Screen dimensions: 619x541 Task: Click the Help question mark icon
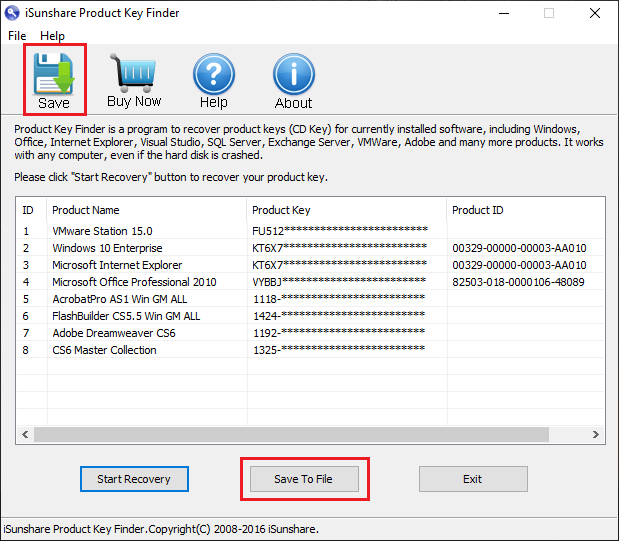(214, 74)
